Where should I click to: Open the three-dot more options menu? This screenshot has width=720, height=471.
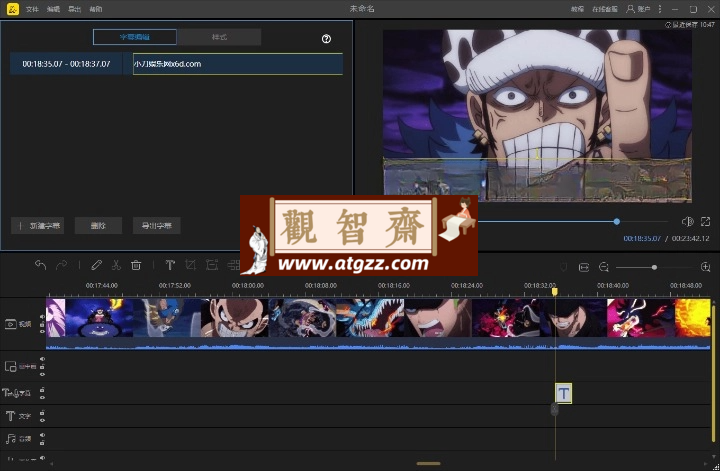(x=660, y=9)
